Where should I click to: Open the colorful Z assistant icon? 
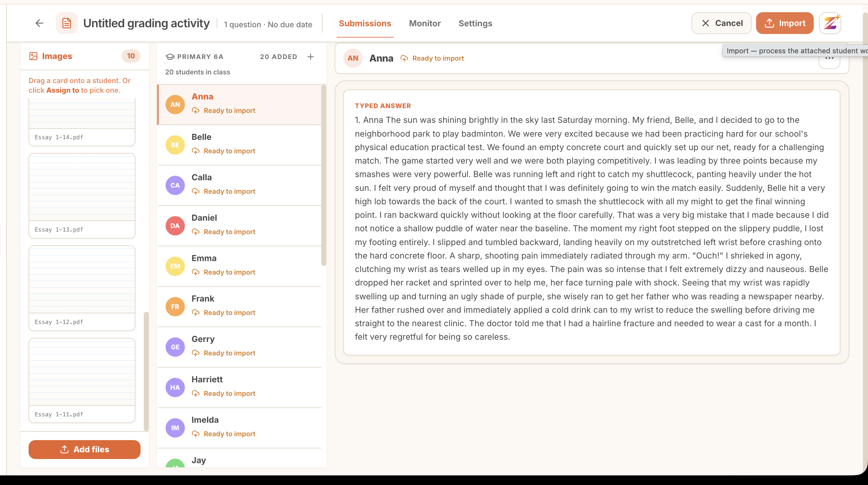(830, 23)
